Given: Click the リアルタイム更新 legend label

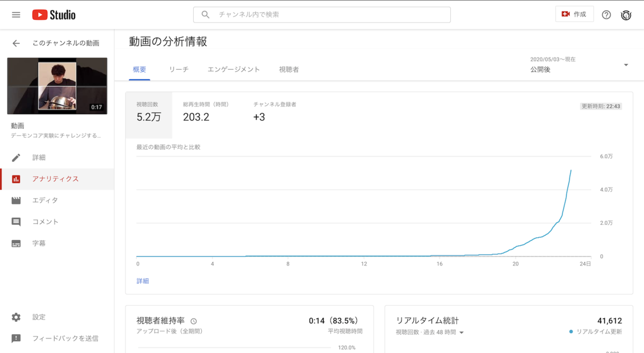Looking at the screenshot, I should 599,332.
